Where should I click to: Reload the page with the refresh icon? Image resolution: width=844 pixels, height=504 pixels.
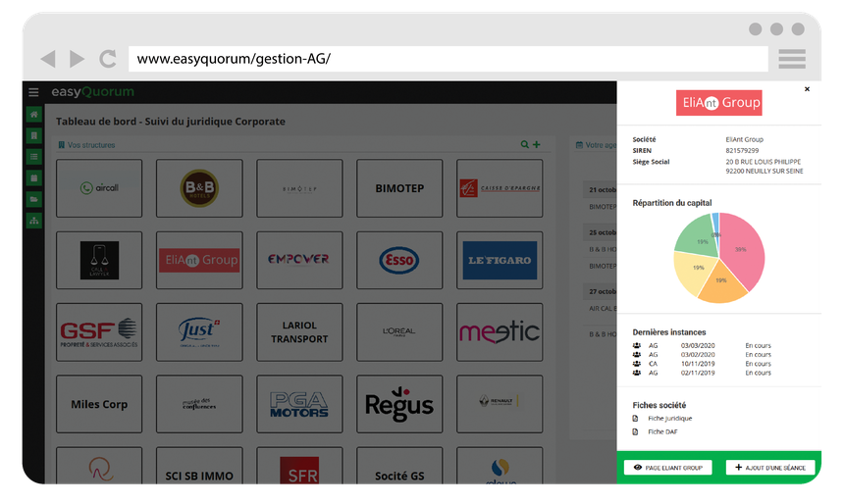pyautogui.click(x=108, y=59)
